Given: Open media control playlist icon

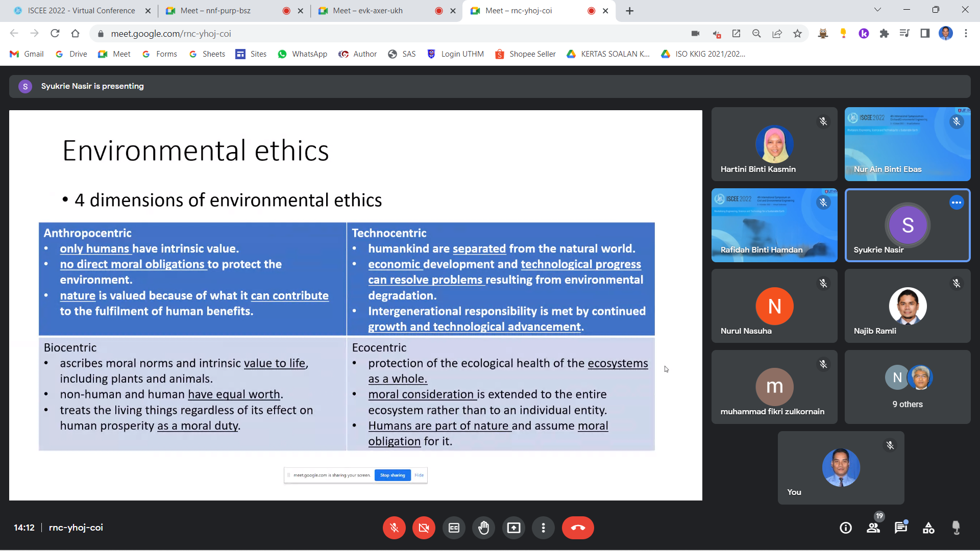Looking at the screenshot, I should [904, 33].
